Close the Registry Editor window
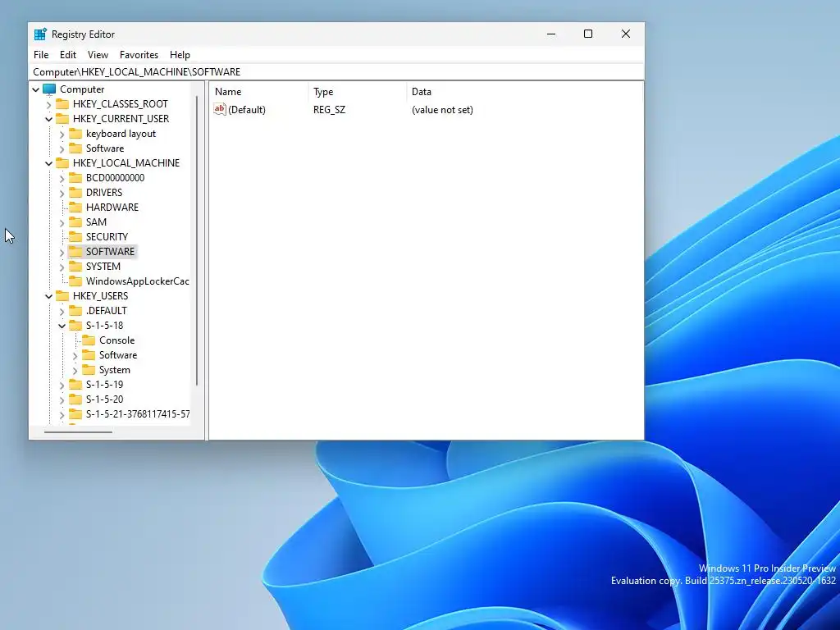 click(626, 34)
